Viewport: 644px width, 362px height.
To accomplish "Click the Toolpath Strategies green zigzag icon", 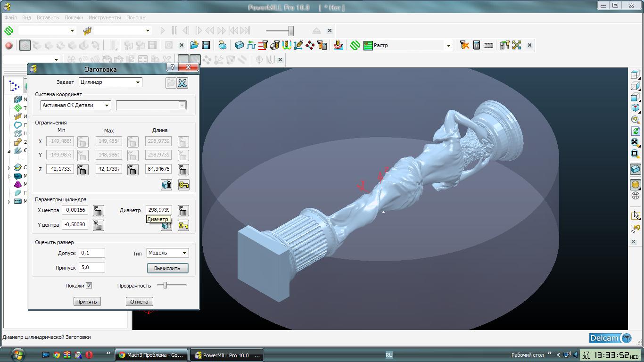I will click(355, 45).
